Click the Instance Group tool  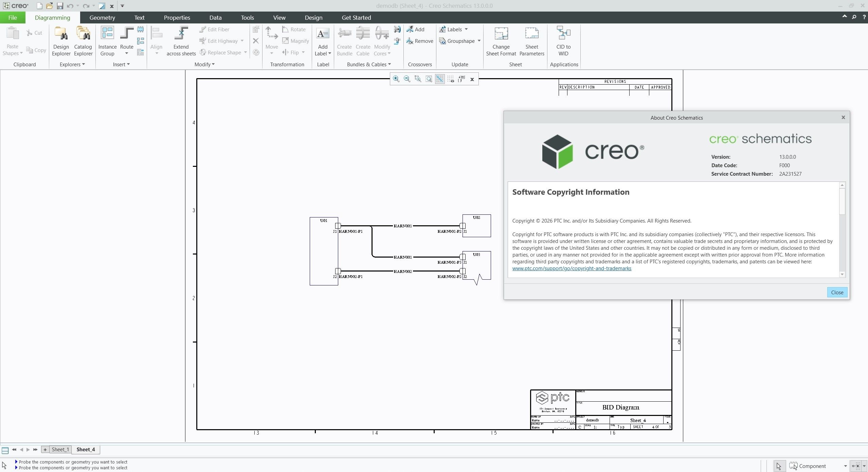pyautogui.click(x=107, y=41)
